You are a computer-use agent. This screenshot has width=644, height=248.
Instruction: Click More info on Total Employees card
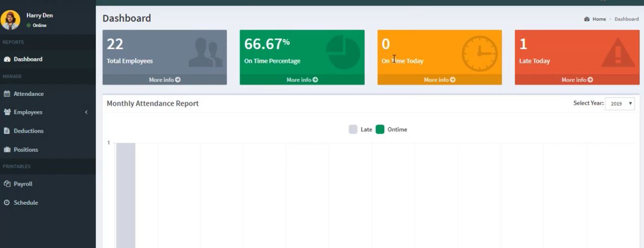click(x=164, y=79)
